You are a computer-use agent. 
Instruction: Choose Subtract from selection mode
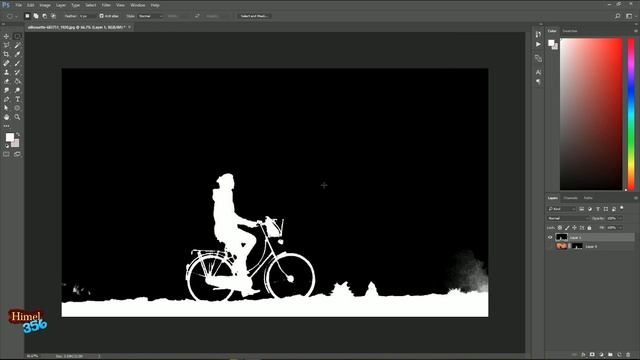pos(44,16)
